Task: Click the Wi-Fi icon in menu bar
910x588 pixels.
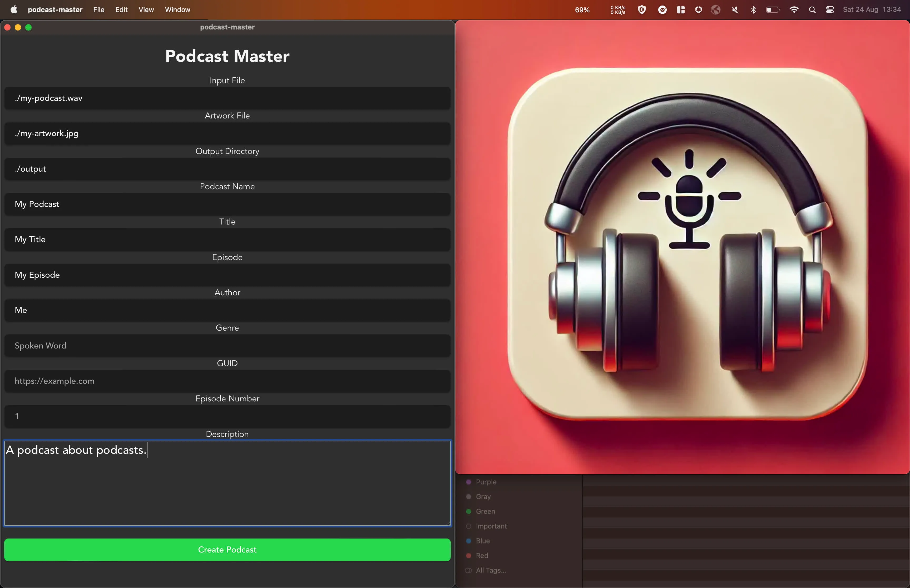Action: click(x=794, y=9)
